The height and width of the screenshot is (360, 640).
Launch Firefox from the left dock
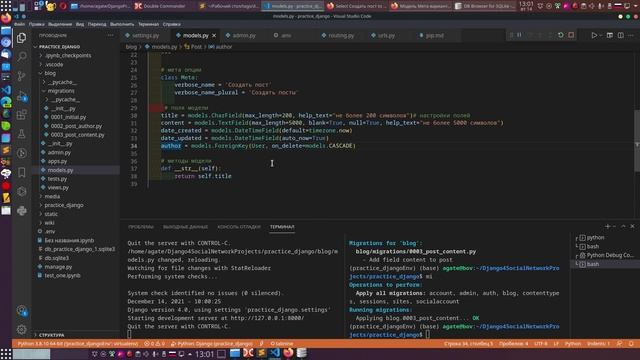(6, 18)
